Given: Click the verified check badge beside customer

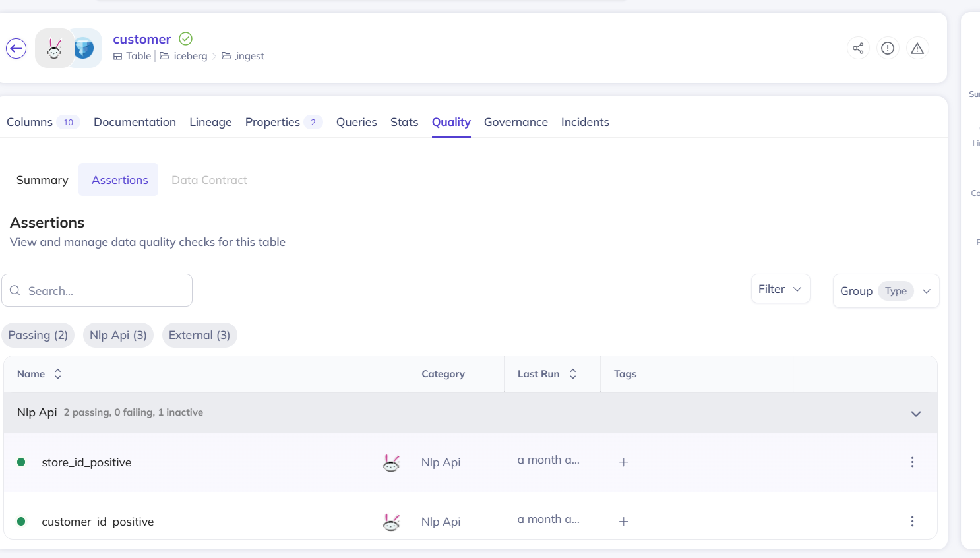Looking at the screenshot, I should (x=185, y=38).
